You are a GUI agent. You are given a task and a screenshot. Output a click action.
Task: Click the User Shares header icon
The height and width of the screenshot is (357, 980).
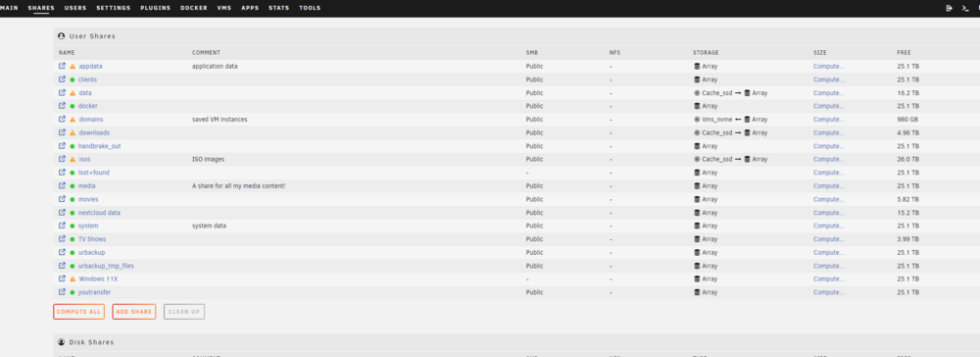click(x=61, y=36)
